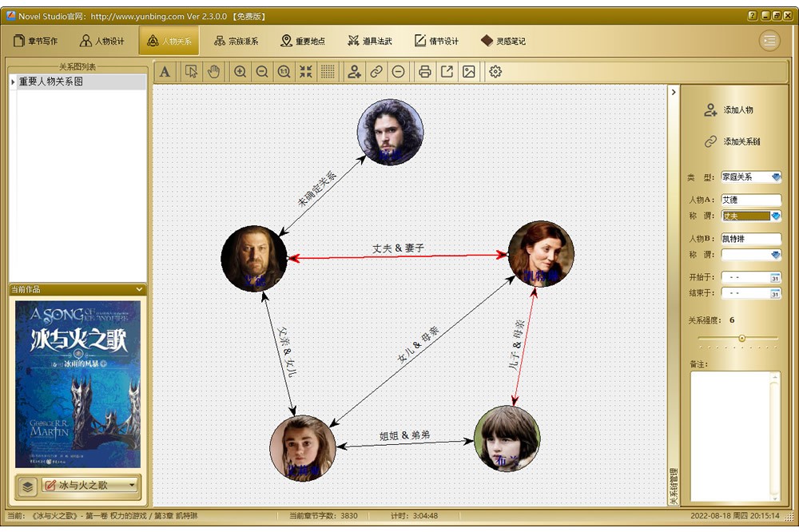Activate the pointer selection tool

click(x=191, y=72)
